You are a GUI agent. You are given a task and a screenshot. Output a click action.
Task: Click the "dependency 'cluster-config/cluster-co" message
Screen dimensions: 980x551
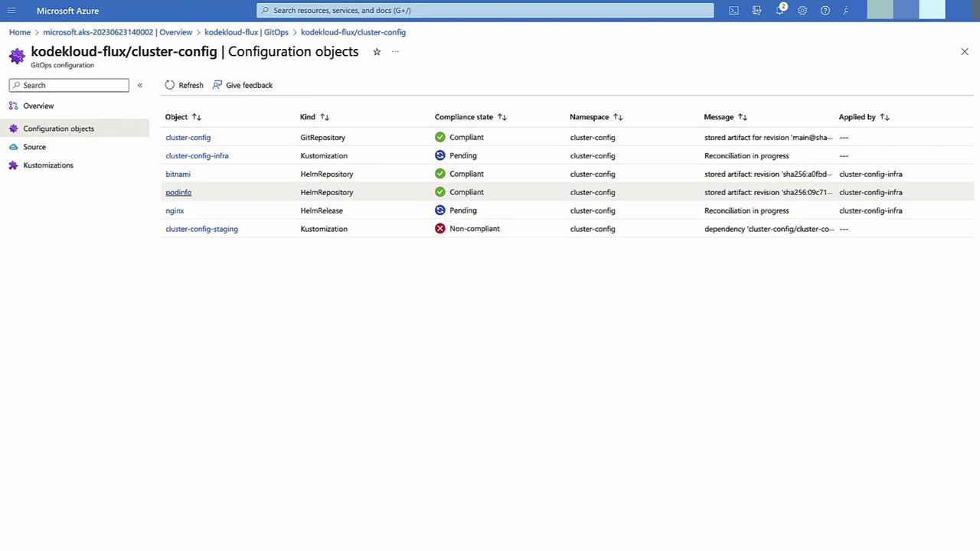(x=769, y=229)
